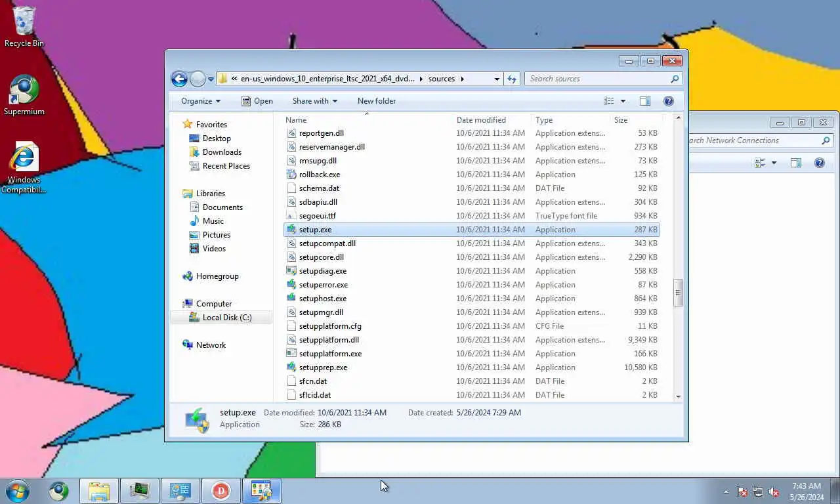
Task: Sort by Type column header
Action: pyautogui.click(x=571, y=120)
